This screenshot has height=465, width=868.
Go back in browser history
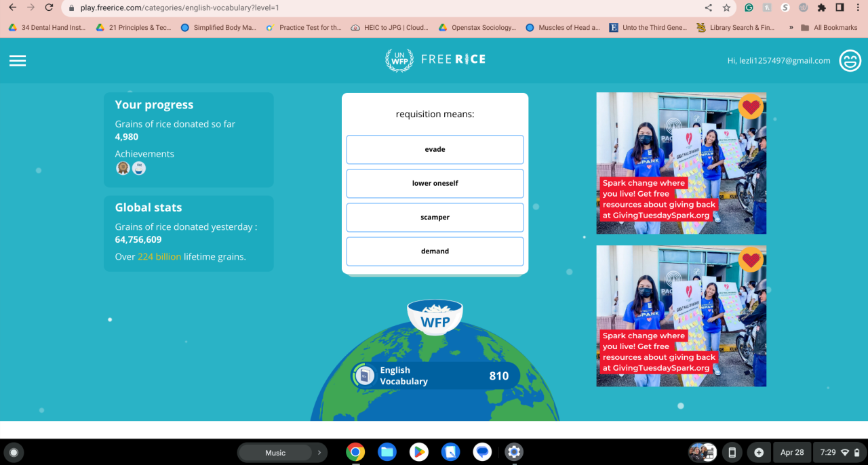click(12, 7)
